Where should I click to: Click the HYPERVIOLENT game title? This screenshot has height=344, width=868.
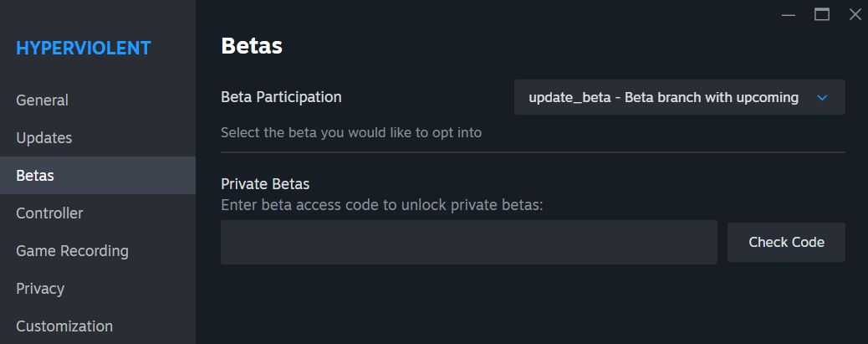click(x=84, y=49)
